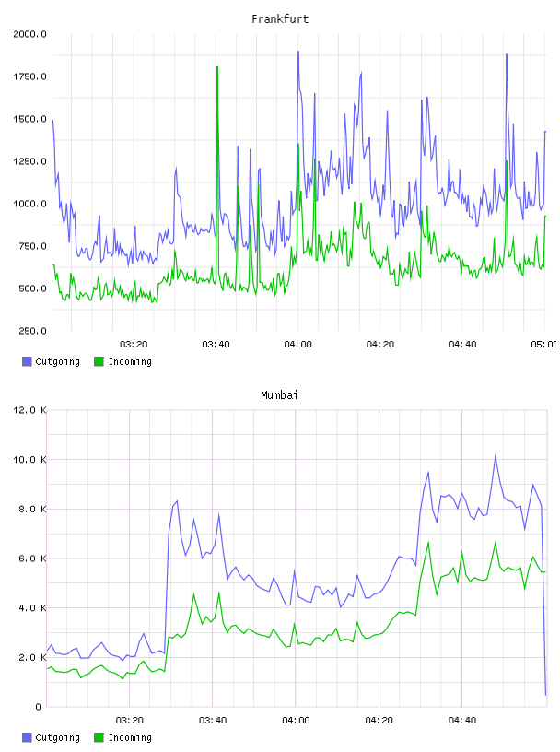The height and width of the screenshot is (752, 560).
Task: Click the blue Outgoing peak above 10.0 K in Mumbai
Action: point(496,456)
